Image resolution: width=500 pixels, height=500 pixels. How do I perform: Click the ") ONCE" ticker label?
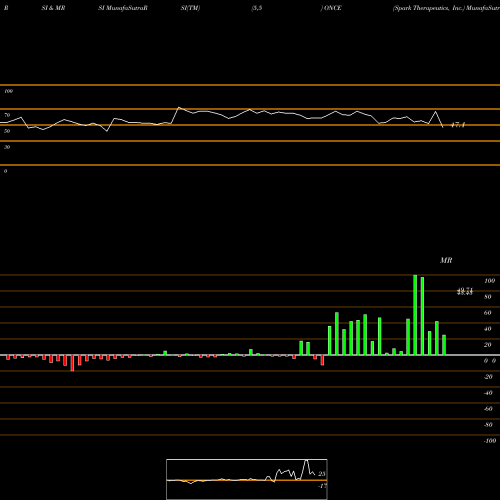tap(331, 8)
